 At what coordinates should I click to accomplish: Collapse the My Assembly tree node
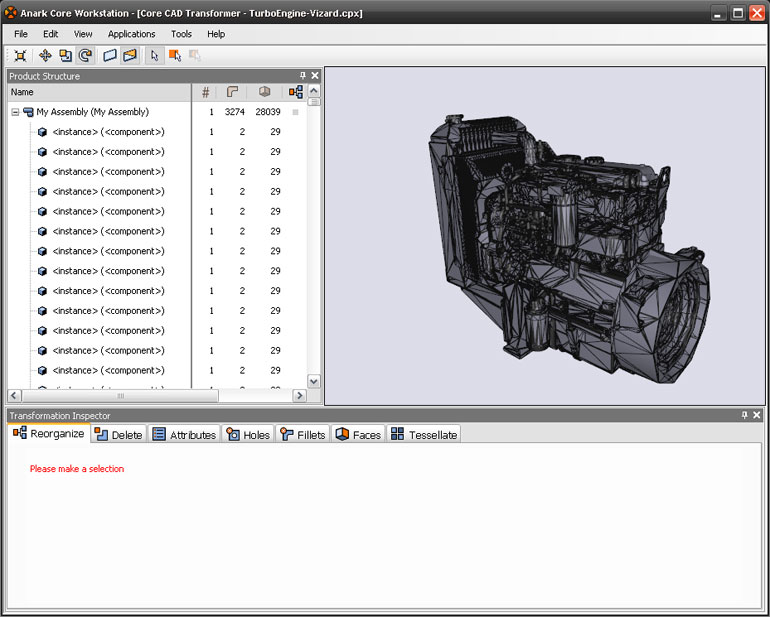click(x=15, y=112)
